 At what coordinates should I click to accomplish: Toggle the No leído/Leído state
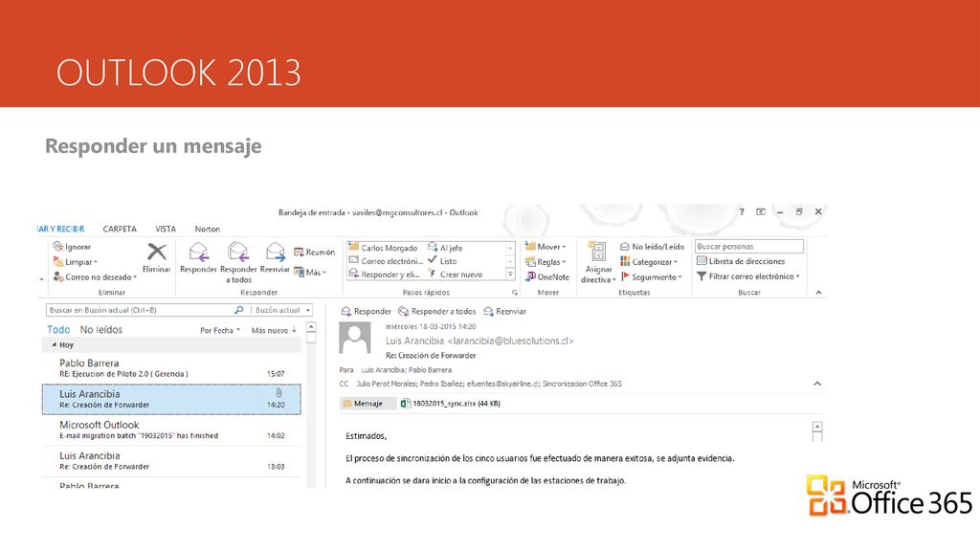[652, 247]
